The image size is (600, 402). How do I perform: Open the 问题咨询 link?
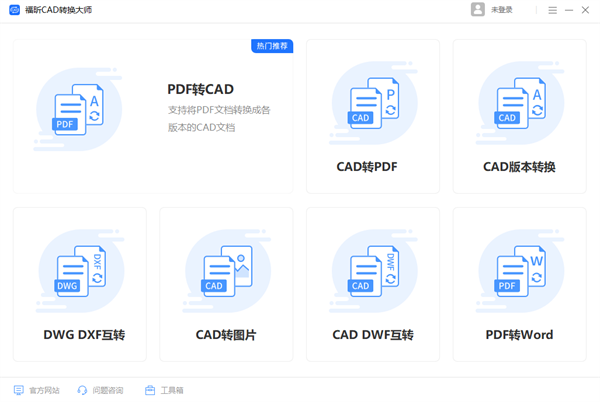(108, 391)
